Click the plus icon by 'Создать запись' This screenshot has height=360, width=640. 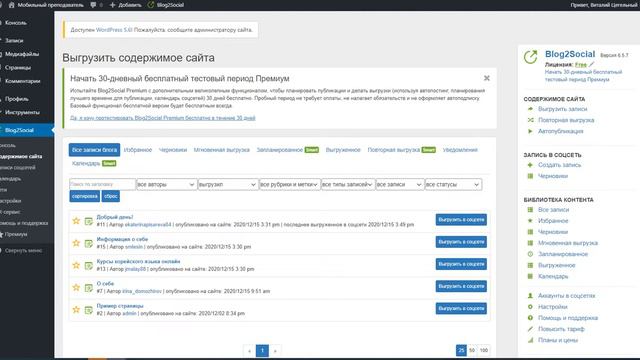pyautogui.click(x=530, y=165)
